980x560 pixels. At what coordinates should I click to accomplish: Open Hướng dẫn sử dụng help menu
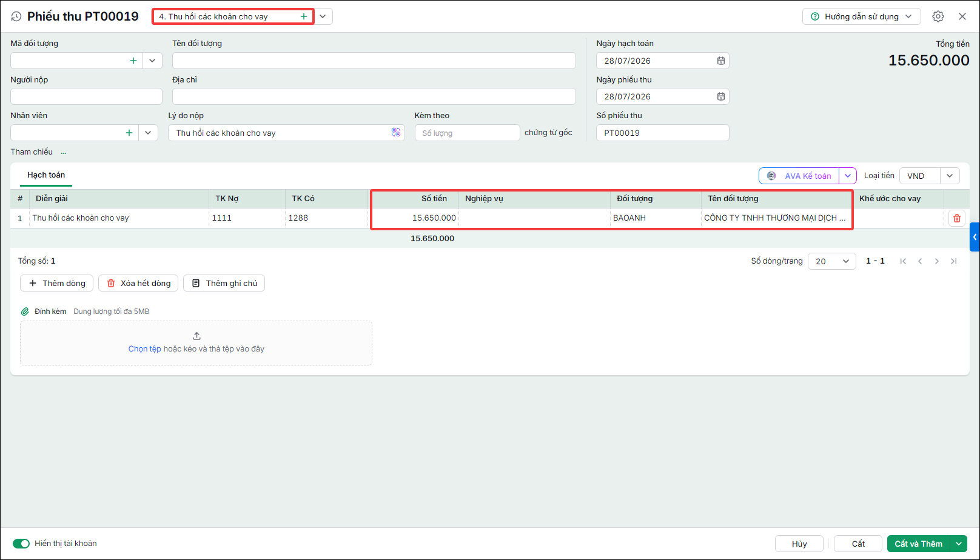861,16
